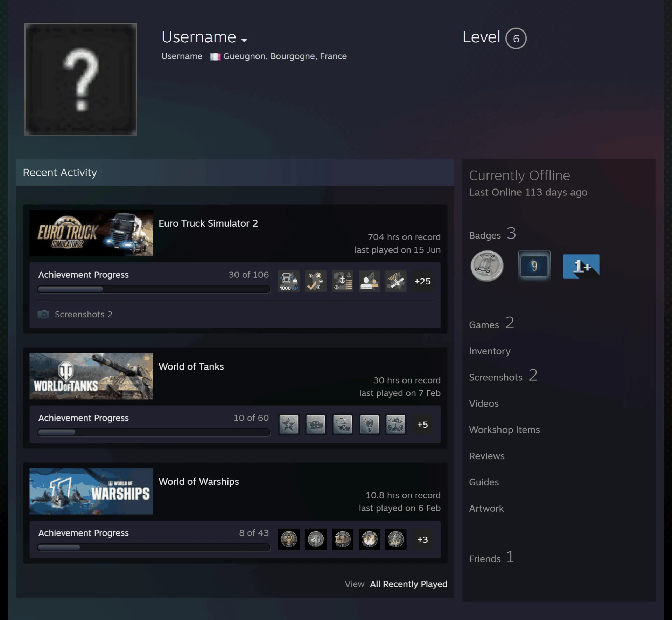Screen dimensions: 672x620
Task: Open the World of Warships banner image
Action: [91, 491]
